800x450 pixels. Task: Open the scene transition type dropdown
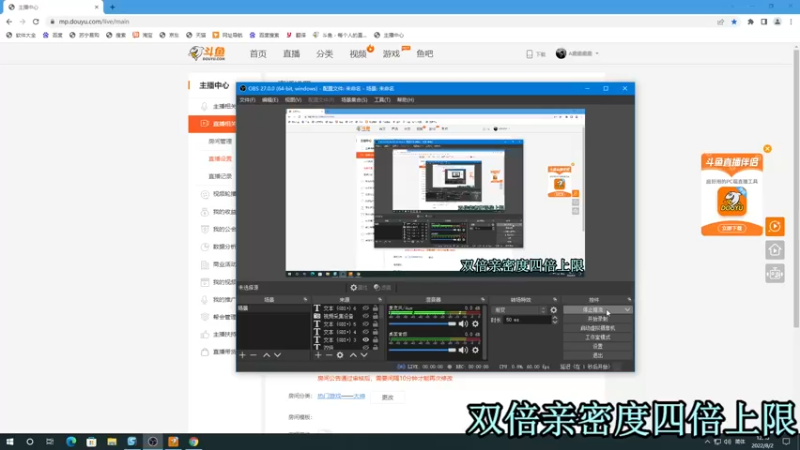click(x=519, y=310)
